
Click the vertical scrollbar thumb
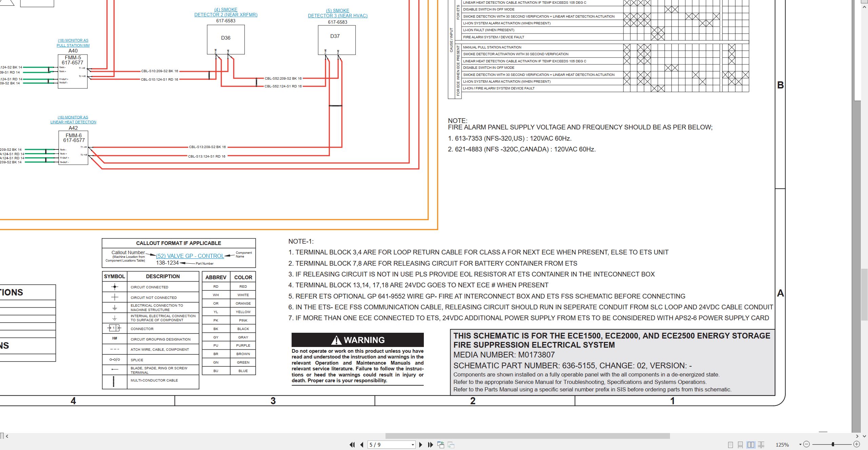pos(864,294)
